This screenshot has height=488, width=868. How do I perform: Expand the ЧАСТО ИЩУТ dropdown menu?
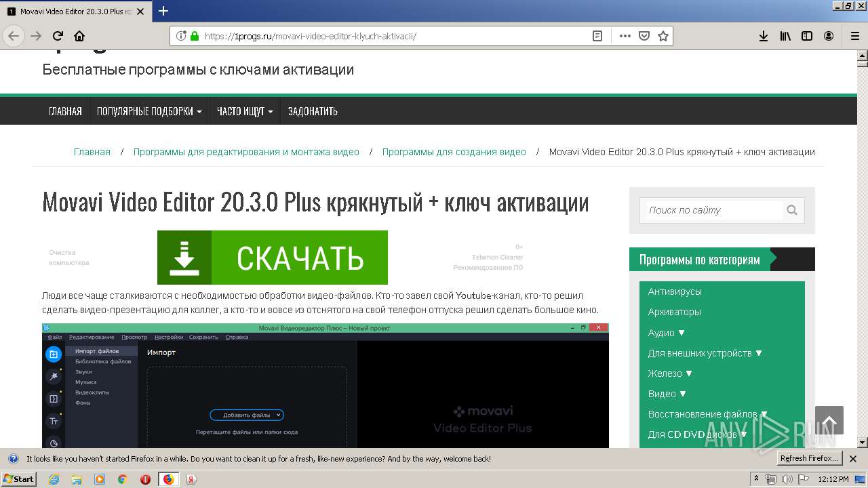[245, 111]
